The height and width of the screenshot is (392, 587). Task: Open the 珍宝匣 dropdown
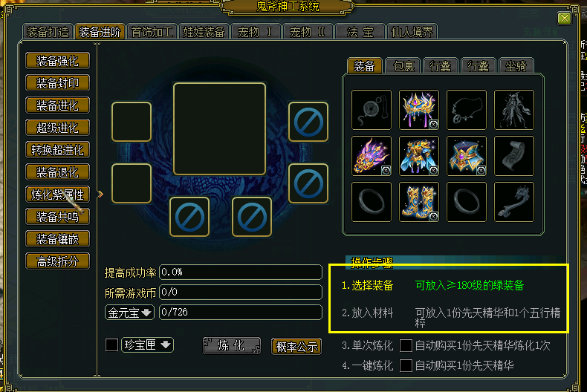coord(148,345)
